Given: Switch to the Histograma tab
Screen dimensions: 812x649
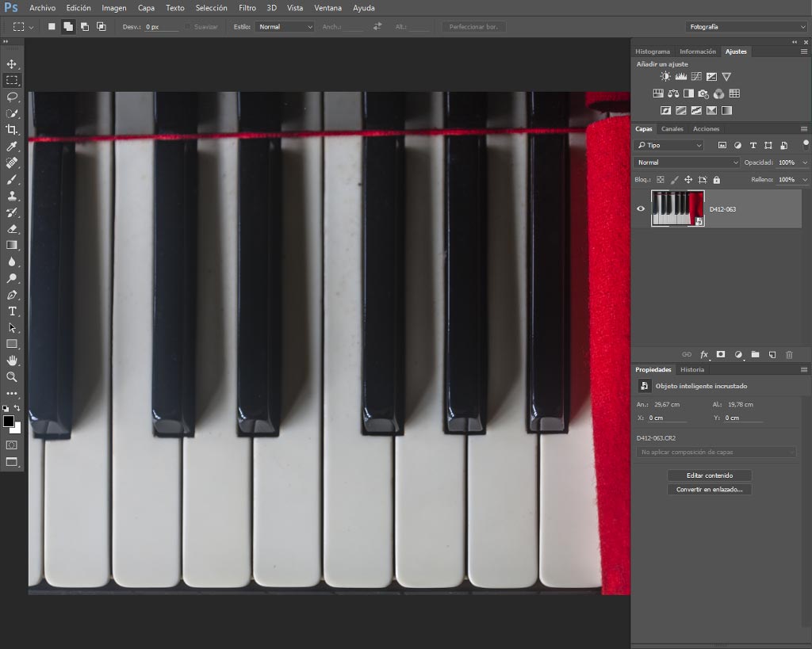Looking at the screenshot, I should [653, 52].
